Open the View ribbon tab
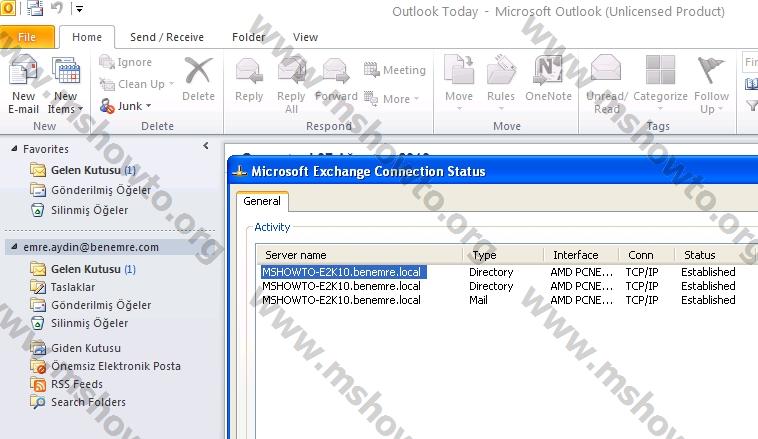The width and height of the screenshot is (758, 439). [306, 37]
